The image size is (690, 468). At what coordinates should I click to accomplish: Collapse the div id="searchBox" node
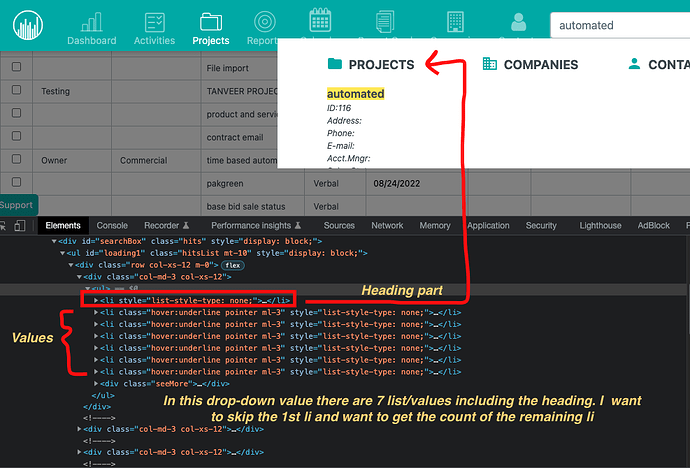pyautogui.click(x=54, y=241)
